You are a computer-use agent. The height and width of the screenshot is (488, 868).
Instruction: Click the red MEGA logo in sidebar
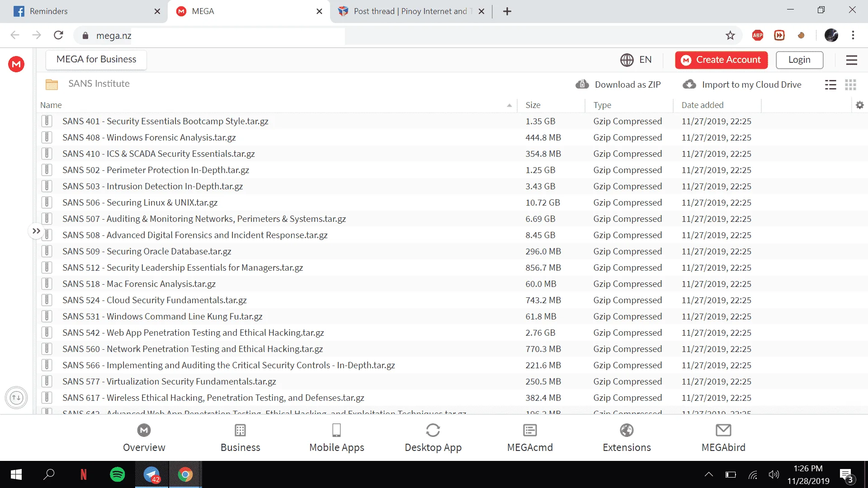pyautogui.click(x=16, y=64)
